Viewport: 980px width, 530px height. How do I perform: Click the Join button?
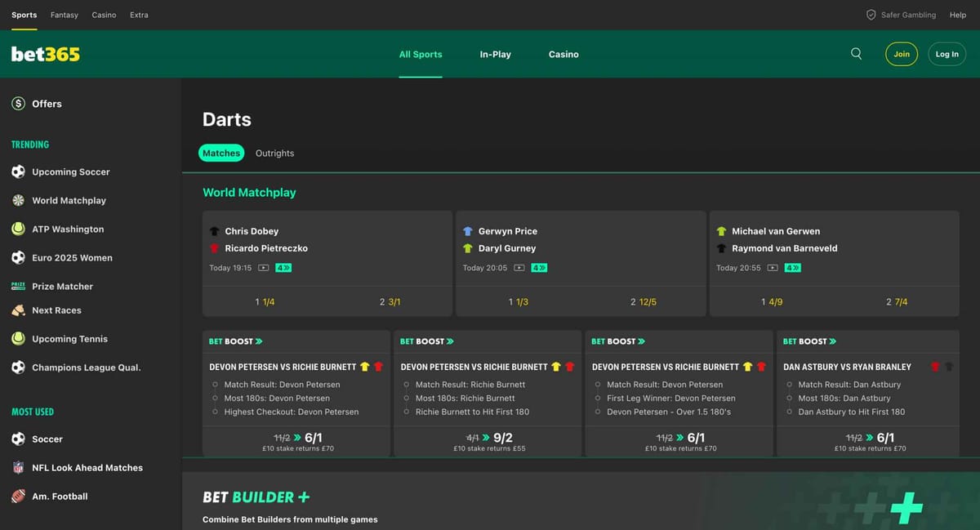click(902, 54)
